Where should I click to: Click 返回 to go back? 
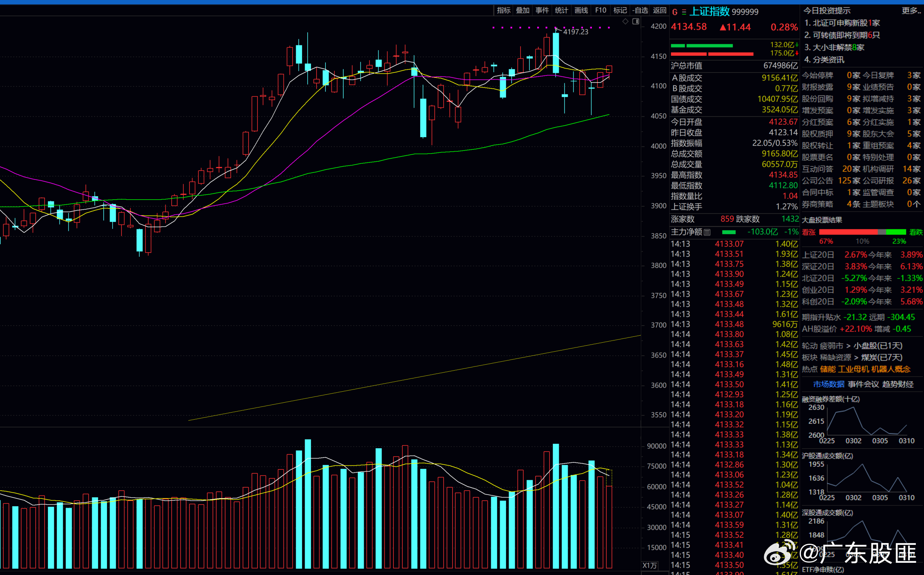[x=659, y=10]
